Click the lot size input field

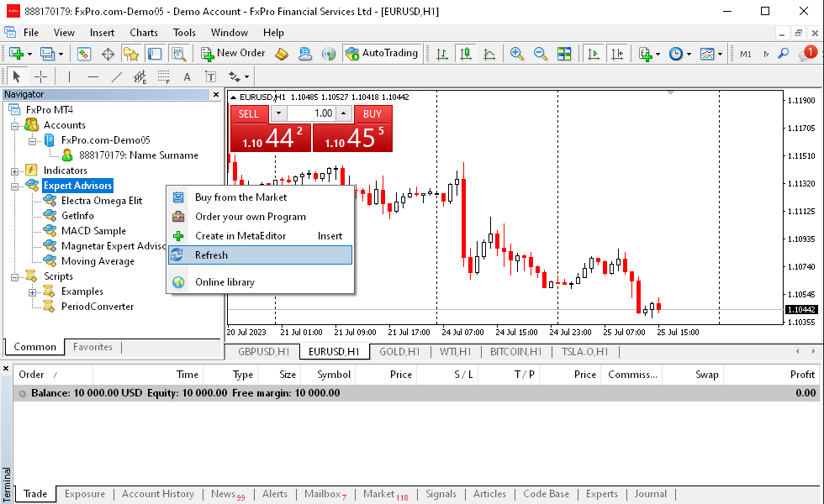point(311,113)
